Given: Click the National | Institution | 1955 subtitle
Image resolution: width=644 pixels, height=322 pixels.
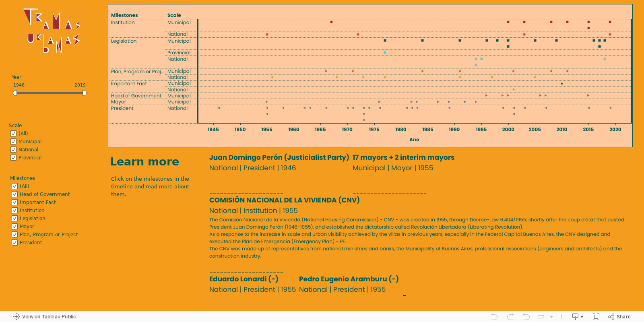Looking at the screenshot, I should click(254, 211).
